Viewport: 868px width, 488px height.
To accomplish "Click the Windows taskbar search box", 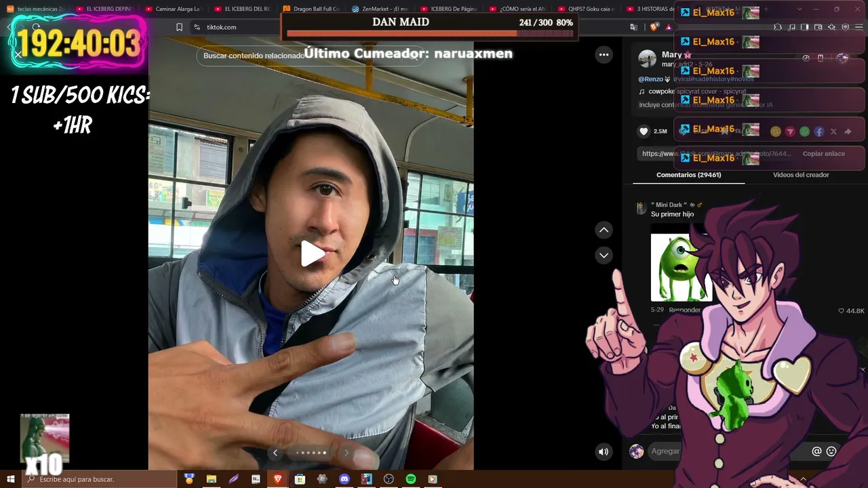I will 99,479.
